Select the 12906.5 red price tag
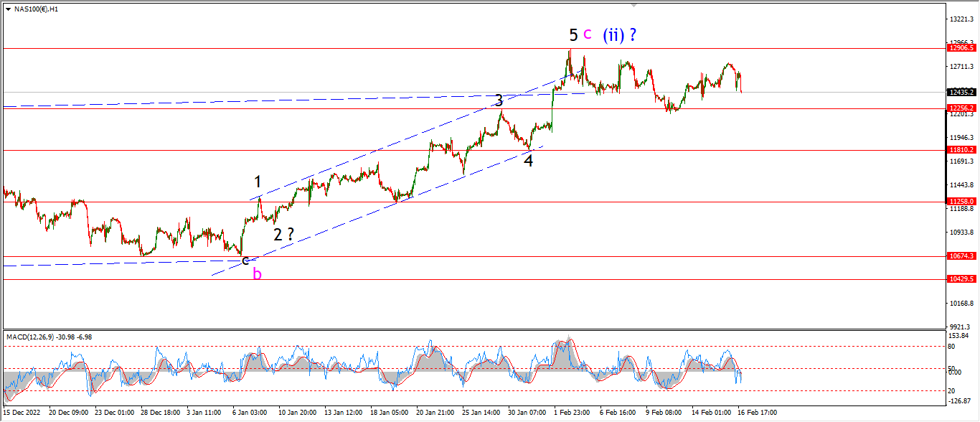The image size is (980, 422). tap(961, 48)
